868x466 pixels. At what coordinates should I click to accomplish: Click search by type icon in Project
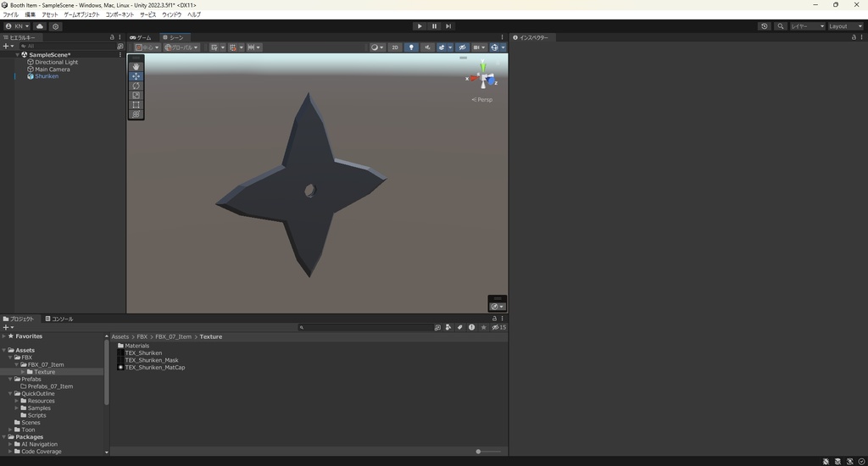(448, 327)
